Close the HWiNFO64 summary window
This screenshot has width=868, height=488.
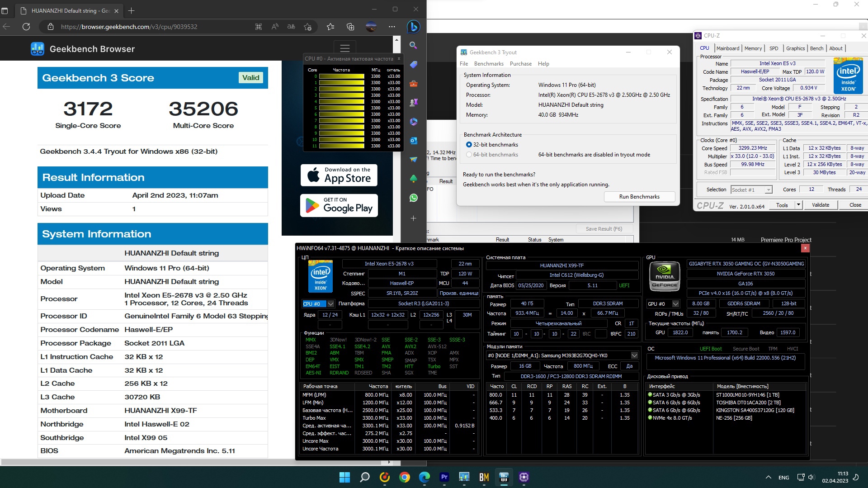tap(805, 248)
